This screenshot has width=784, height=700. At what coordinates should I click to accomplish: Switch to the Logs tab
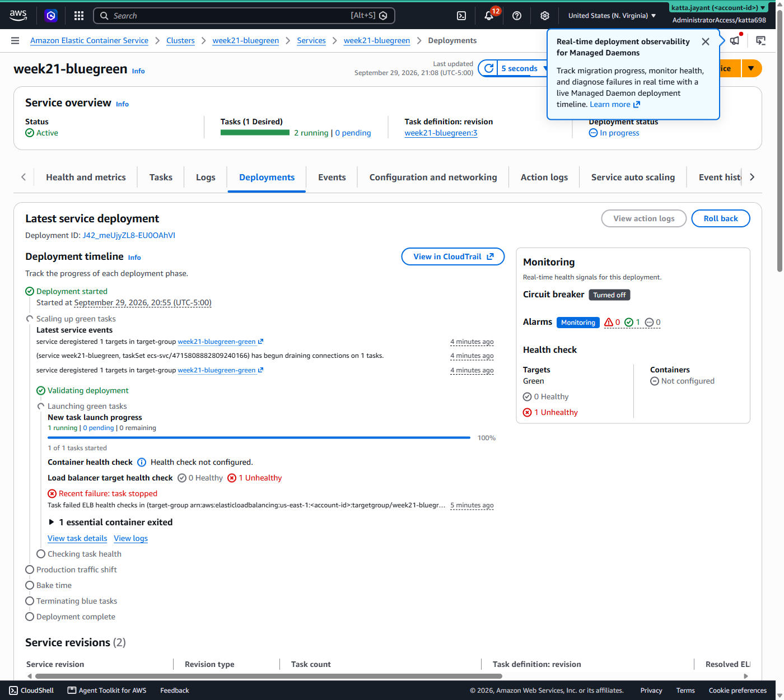coord(206,177)
